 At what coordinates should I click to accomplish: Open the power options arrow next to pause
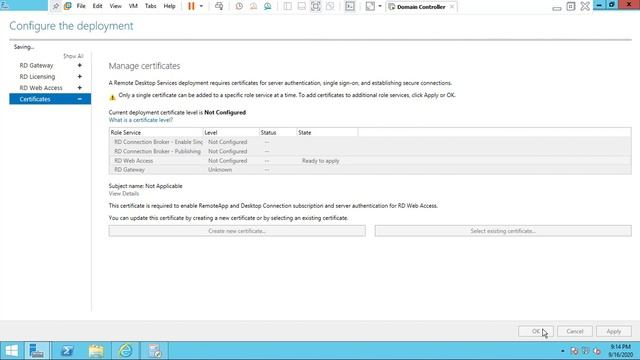[201, 6]
